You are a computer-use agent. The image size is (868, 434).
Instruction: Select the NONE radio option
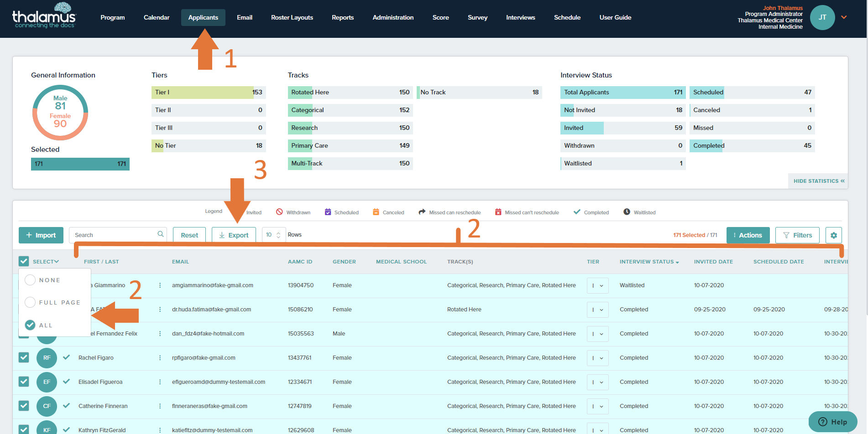[x=30, y=280]
